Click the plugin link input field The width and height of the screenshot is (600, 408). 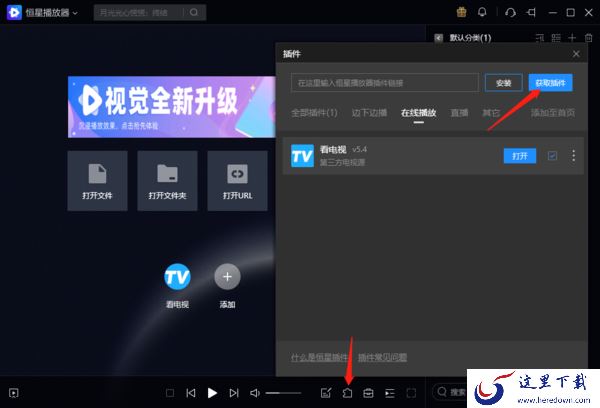click(385, 83)
